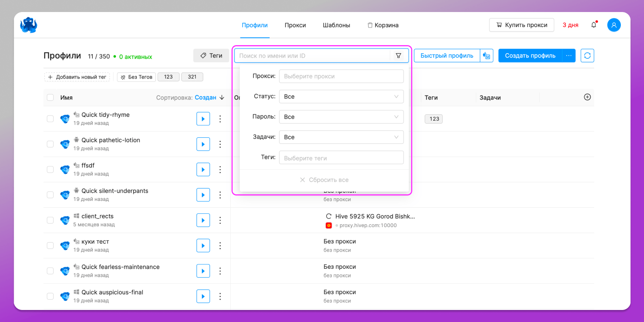Open three-dot menu for куки тест
The height and width of the screenshot is (322, 644).
coord(220,245)
